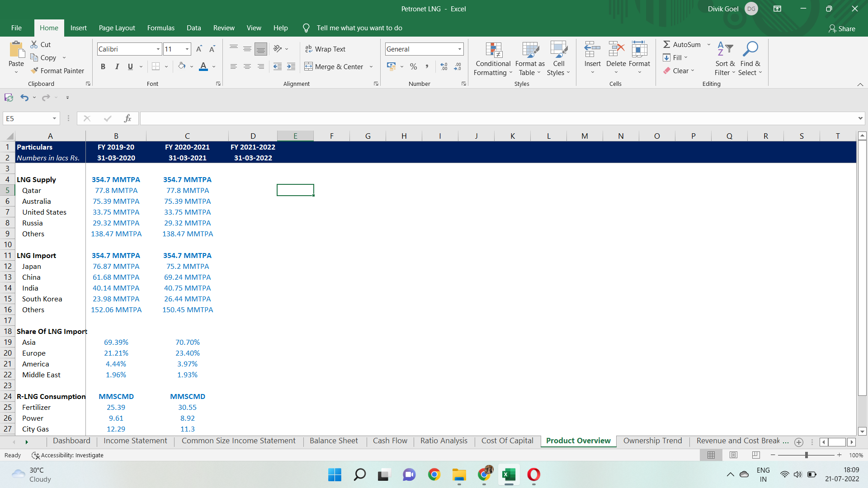Open Cell Styles gallery

tap(559, 59)
